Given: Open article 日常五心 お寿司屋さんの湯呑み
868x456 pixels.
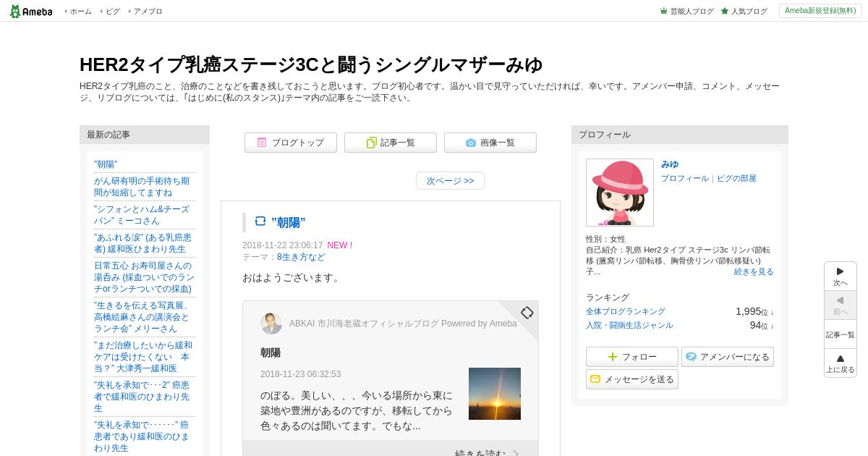Looking at the screenshot, I should 144,277.
